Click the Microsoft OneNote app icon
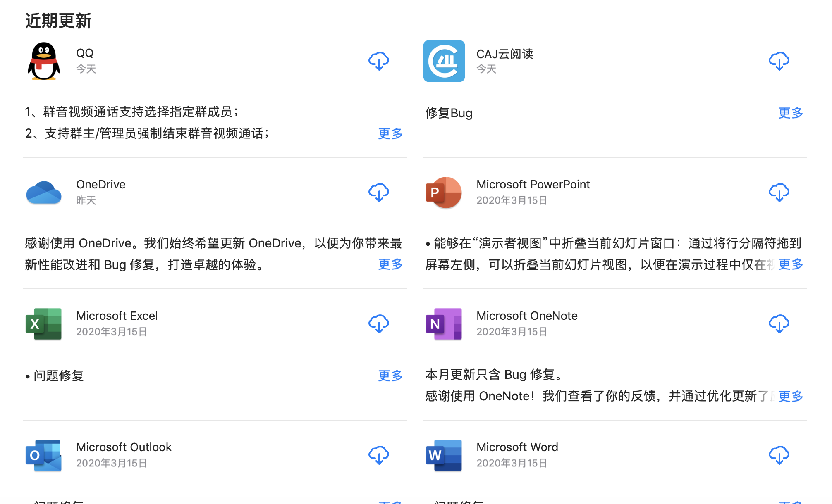This screenshot has height=504, width=832. [x=444, y=324]
